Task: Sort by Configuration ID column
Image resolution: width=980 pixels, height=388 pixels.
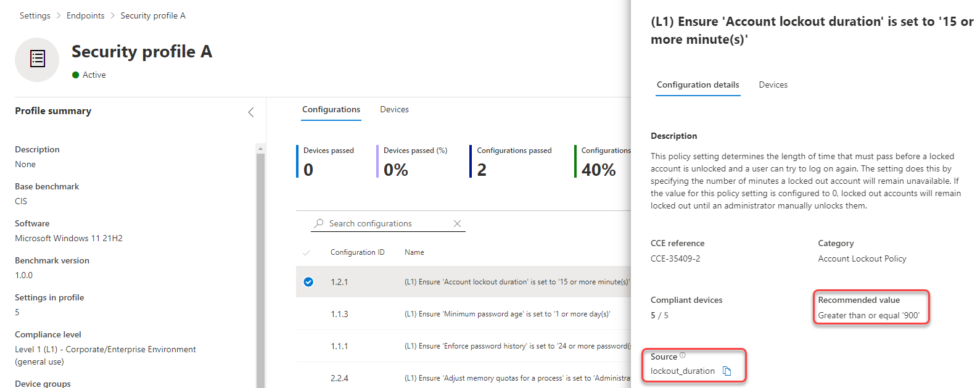Action: (x=357, y=252)
